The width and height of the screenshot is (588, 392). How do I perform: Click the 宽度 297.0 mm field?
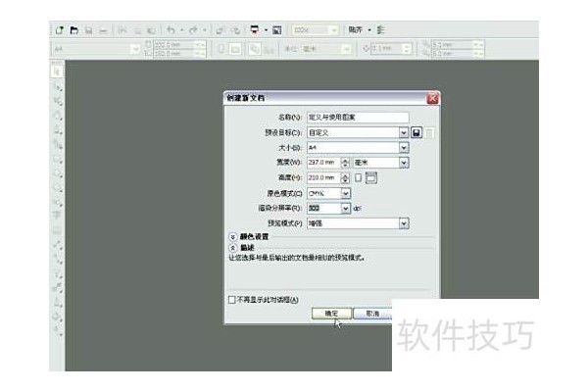(x=323, y=163)
